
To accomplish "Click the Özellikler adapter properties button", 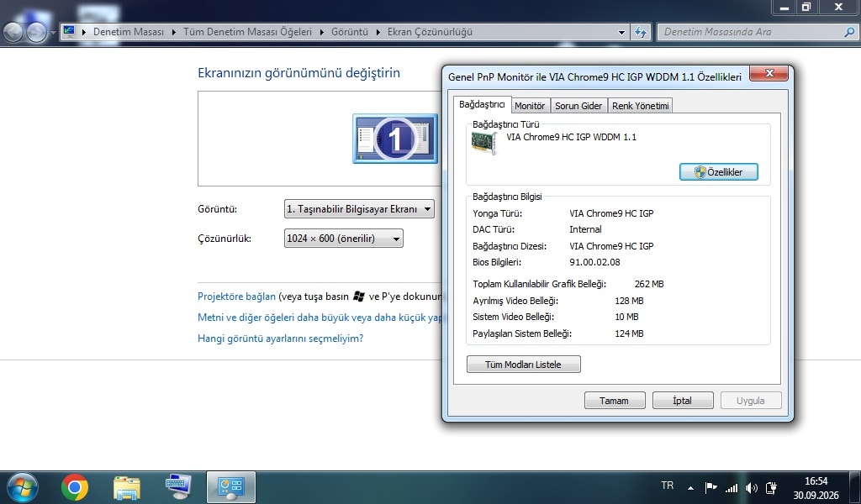I will [x=719, y=171].
